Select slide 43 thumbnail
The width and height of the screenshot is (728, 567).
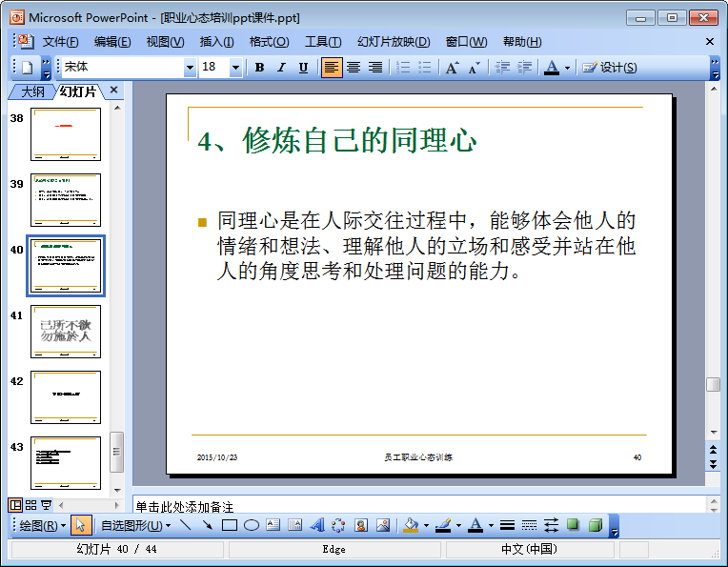pyautogui.click(x=66, y=463)
